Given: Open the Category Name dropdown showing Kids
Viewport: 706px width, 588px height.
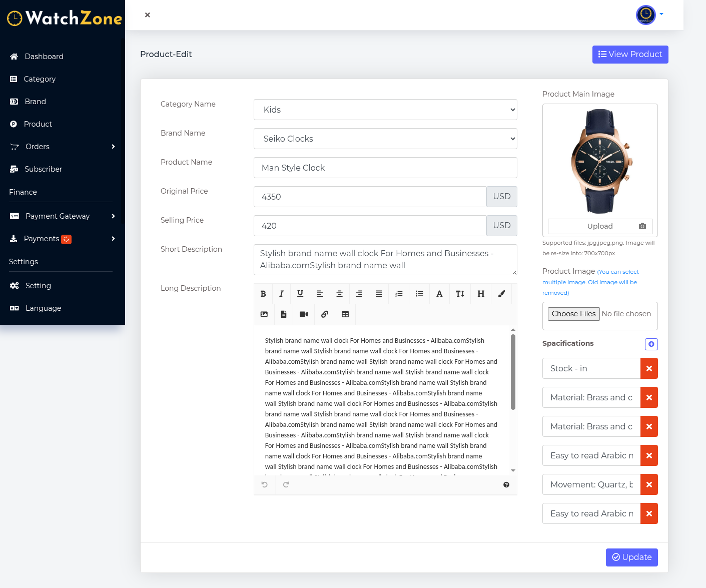Looking at the screenshot, I should click(385, 110).
